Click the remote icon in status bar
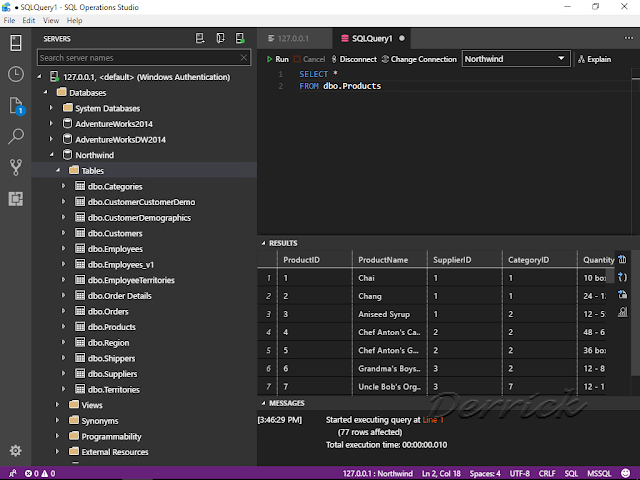The image size is (640, 480). coord(13,473)
